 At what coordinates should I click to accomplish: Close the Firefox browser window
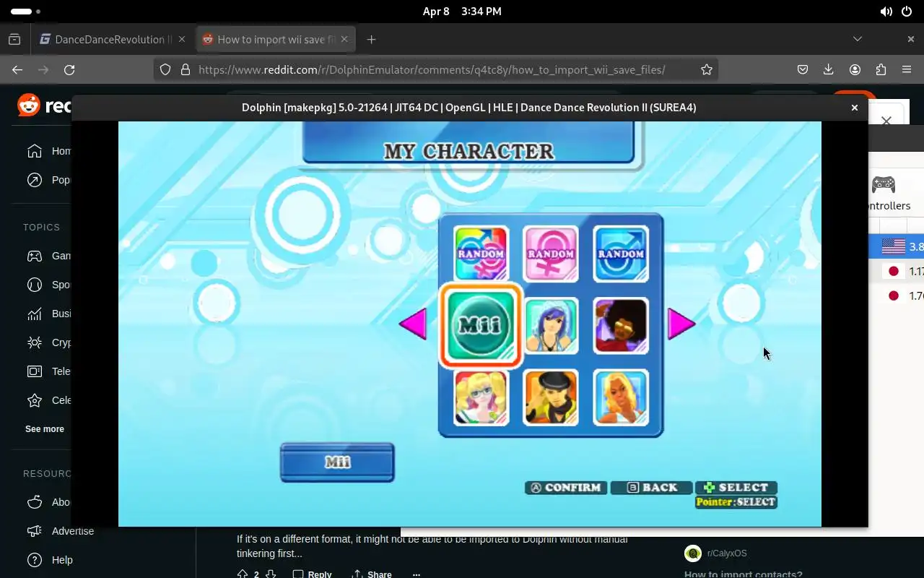click(911, 39)
